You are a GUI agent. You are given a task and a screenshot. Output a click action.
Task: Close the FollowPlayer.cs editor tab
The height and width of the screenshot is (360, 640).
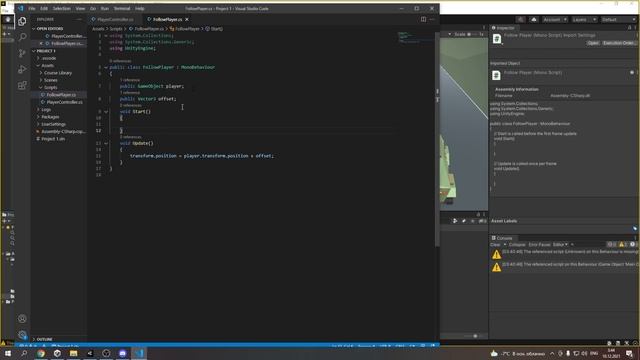[187, 19]
